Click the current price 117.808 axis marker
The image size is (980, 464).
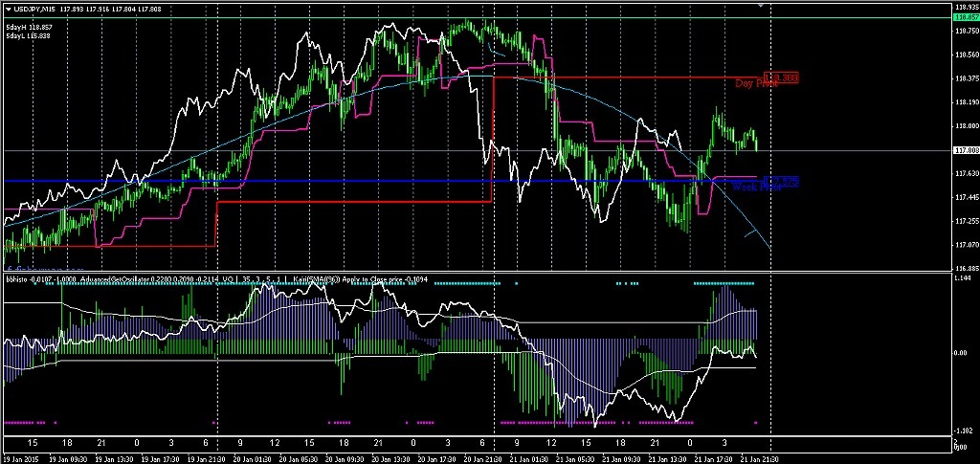967,150
